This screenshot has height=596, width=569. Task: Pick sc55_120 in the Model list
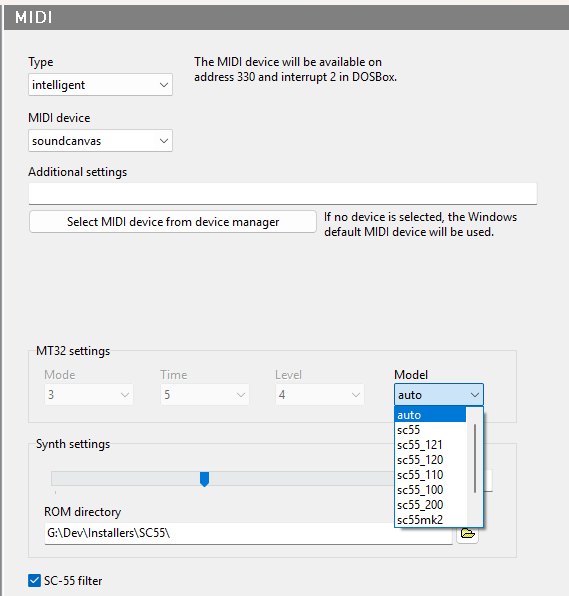click(x=430, y=460)
